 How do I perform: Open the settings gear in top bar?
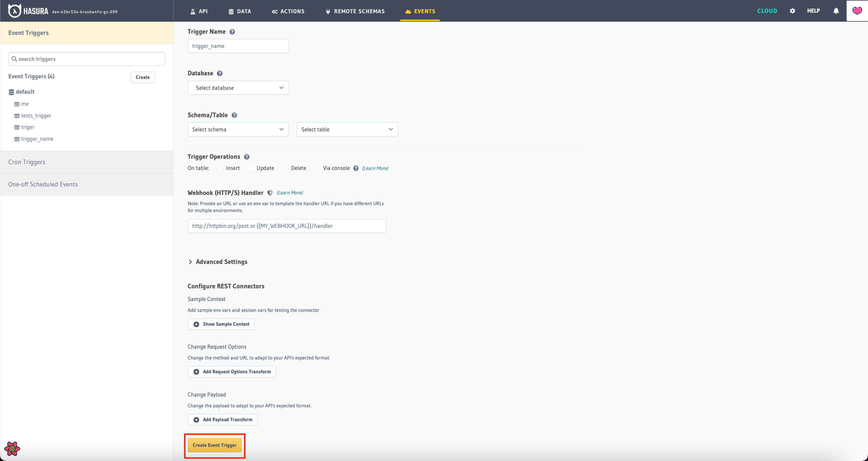[x=793, y=11]
